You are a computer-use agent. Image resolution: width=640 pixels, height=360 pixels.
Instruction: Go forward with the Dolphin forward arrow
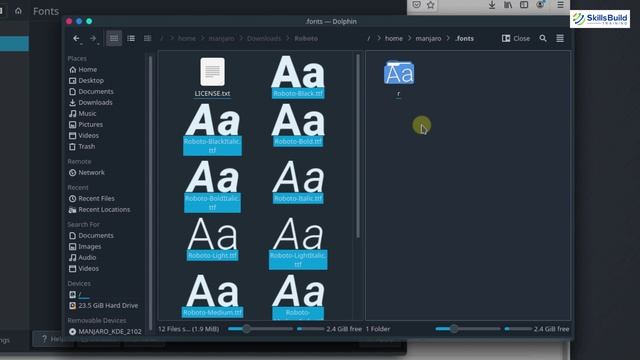tap(93, 38)
